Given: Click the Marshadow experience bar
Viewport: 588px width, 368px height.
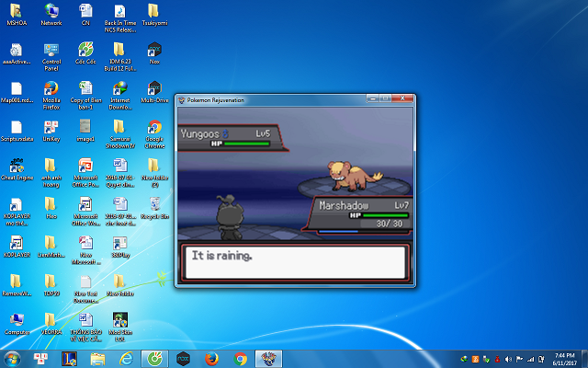Looking at the screenshot, I should [364, 232].
